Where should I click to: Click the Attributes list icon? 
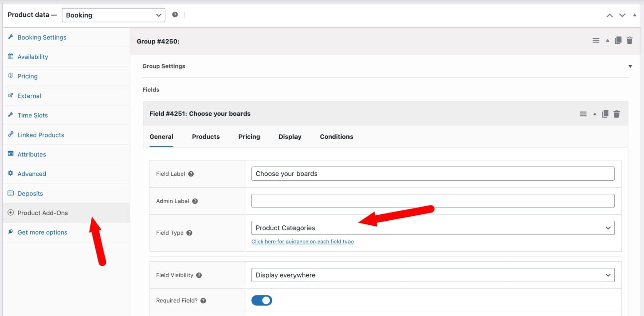click(x=11, y=154)
